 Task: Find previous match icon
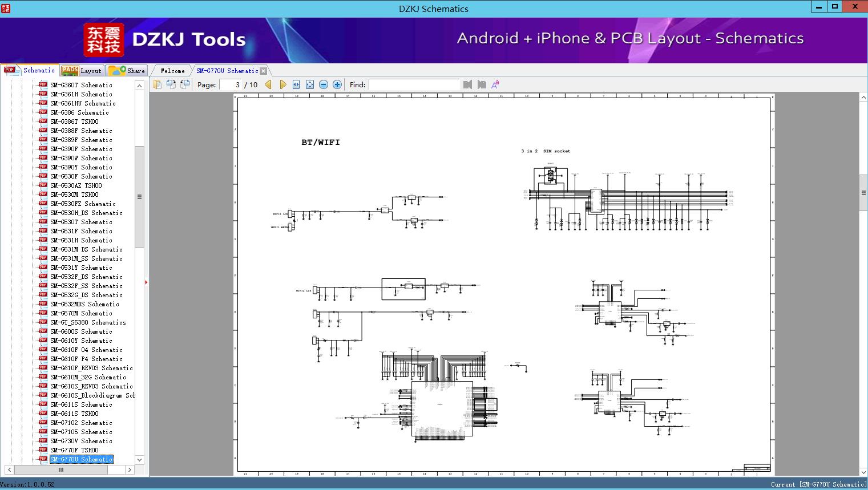[468, 84]
